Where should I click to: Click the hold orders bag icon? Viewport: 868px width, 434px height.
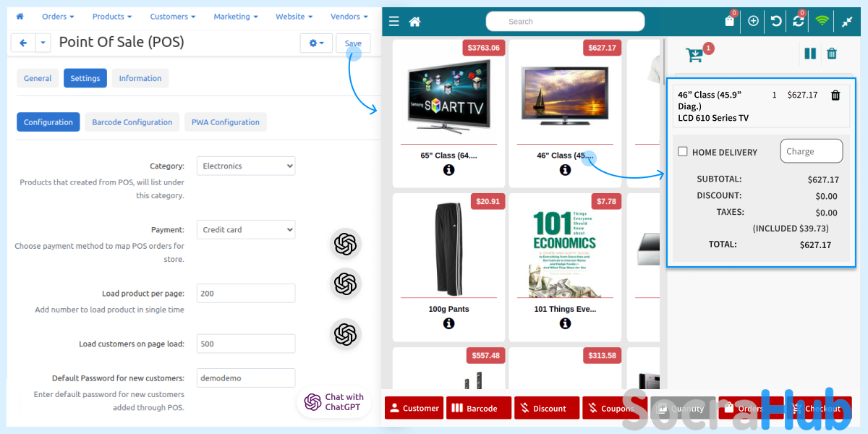729,21
